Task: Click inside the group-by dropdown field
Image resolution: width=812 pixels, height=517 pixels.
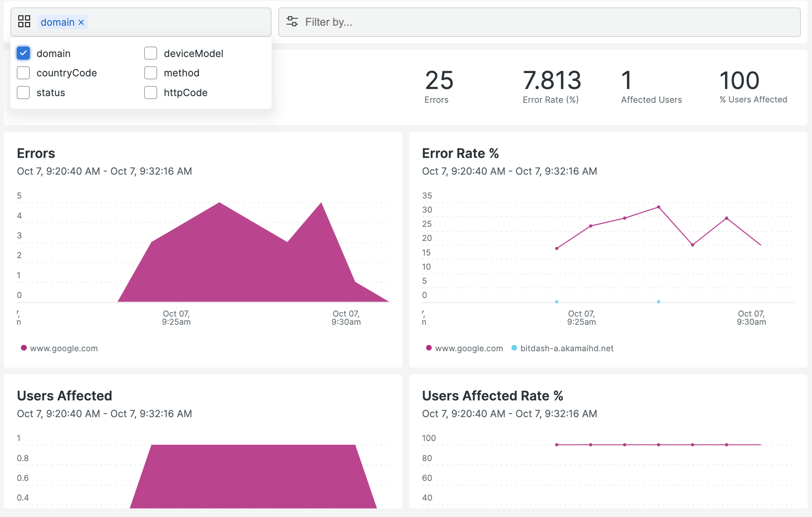Action: click(x=141, y=22)
